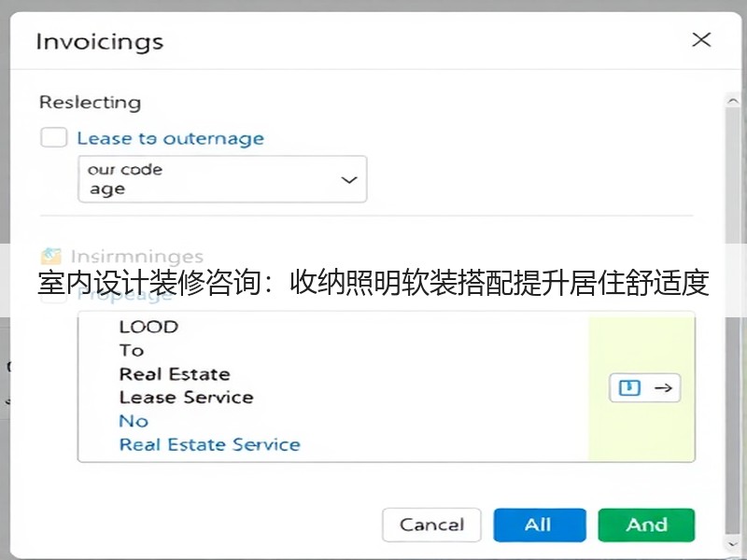The width and height of the screenshot is (747, 560).
Task: Click the vertical scrollbar track
Action: 733,321
